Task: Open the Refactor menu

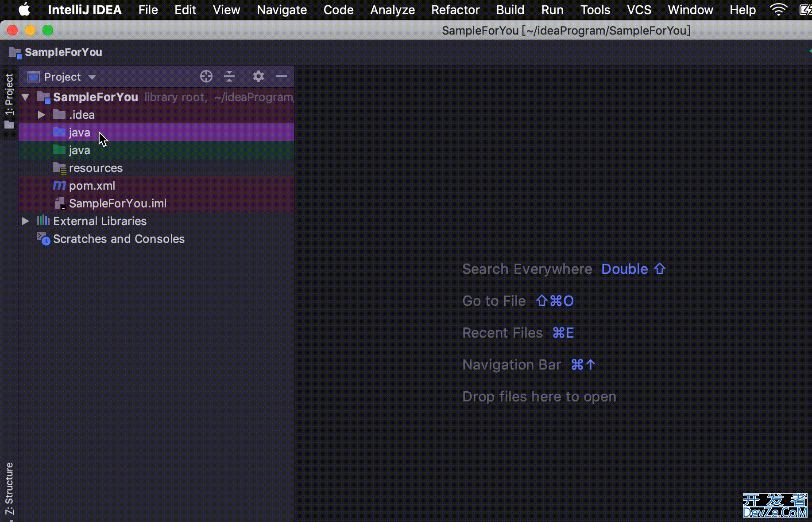Action: click(455, 10)
